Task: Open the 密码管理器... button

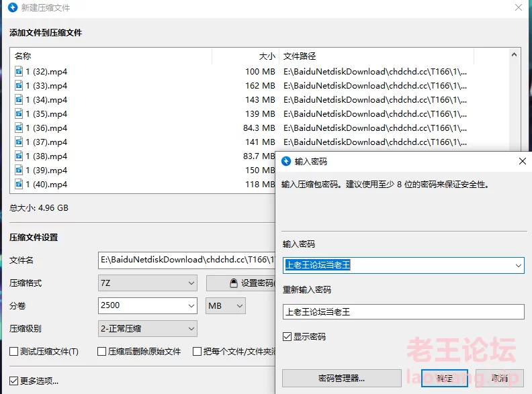Action: pyautogui.click(x=342, y=378)
